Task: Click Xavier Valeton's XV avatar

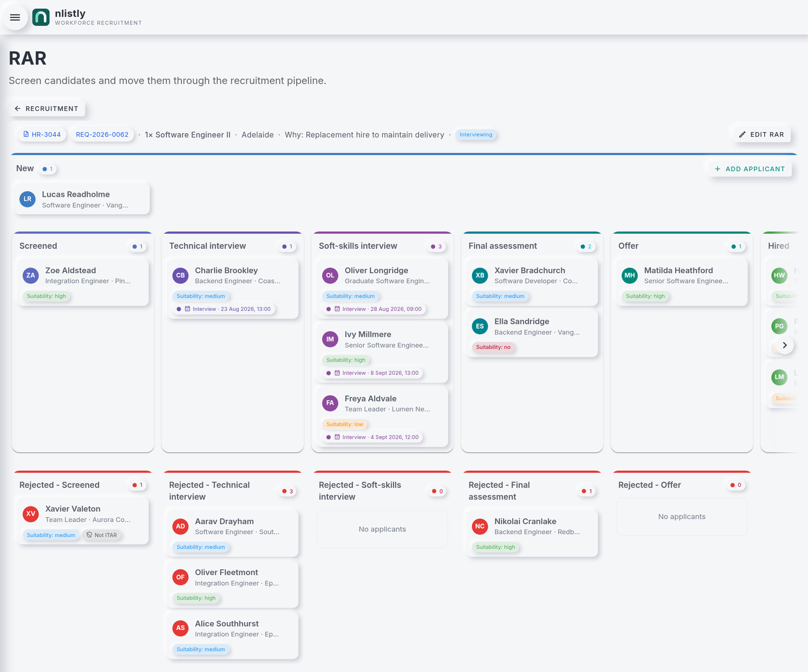Action: tap(31, 513)
